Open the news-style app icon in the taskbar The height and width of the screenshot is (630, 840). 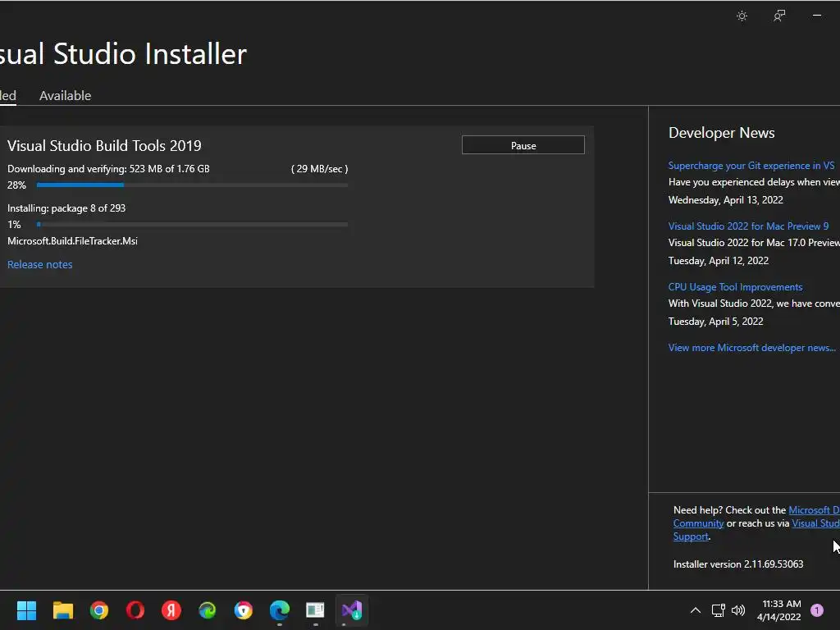(316, 610)
